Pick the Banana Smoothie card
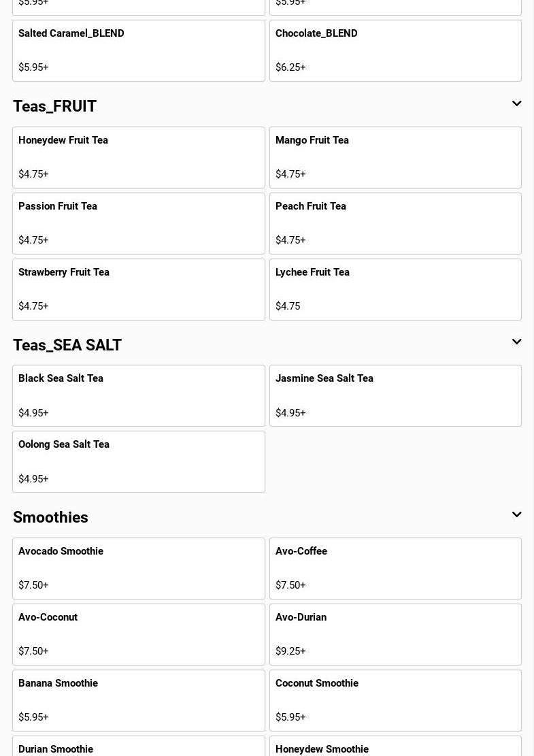The height and width of the screenshot is (756, 534). tap(139, 700)
